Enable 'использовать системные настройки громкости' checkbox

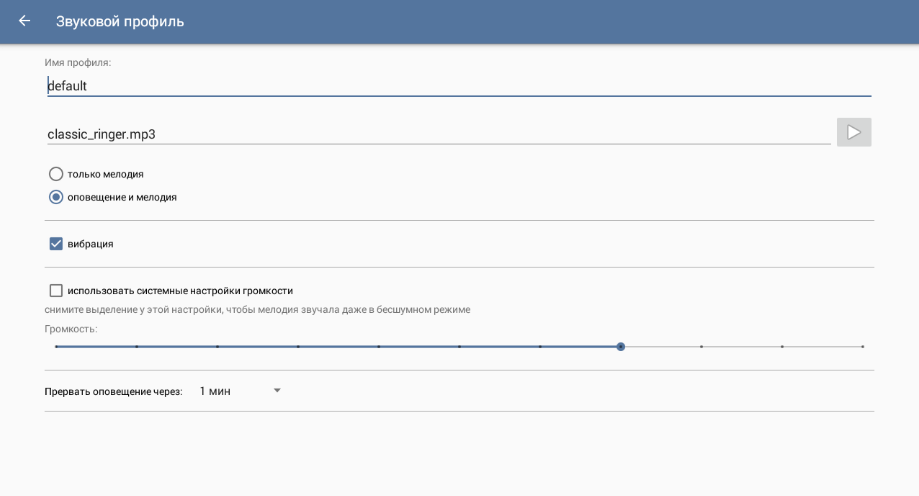pos(56,290)
